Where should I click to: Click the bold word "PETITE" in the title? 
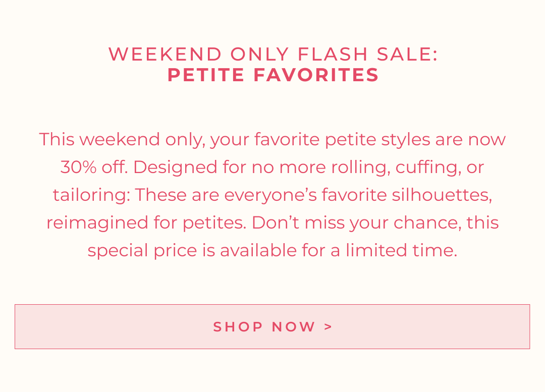point(207,75)
